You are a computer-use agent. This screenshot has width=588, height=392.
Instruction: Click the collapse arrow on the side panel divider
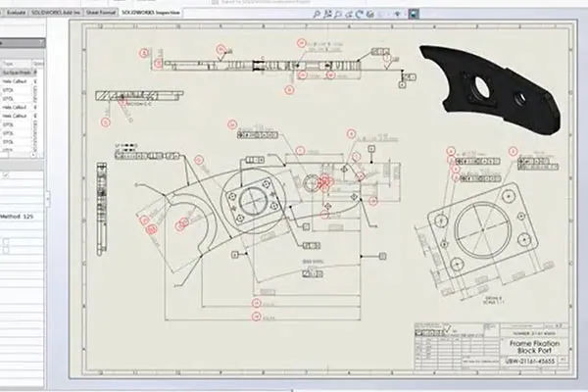coord(48,199)
